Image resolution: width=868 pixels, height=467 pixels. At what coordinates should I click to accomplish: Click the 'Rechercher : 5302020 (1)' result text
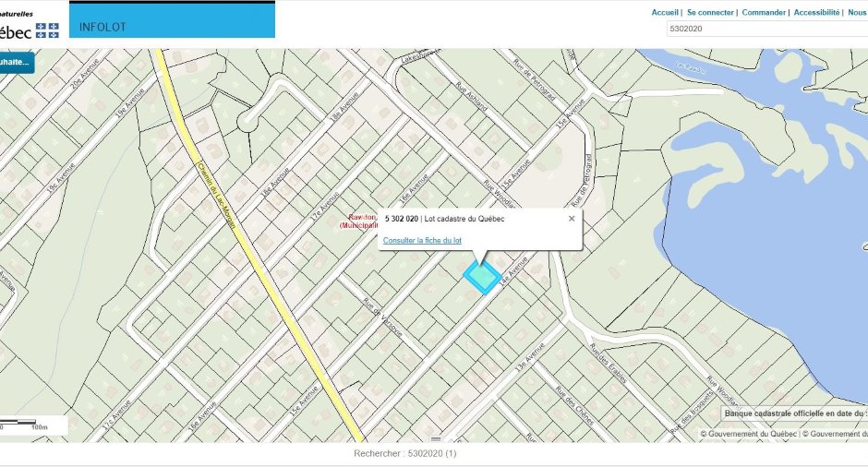coord(405,453)
